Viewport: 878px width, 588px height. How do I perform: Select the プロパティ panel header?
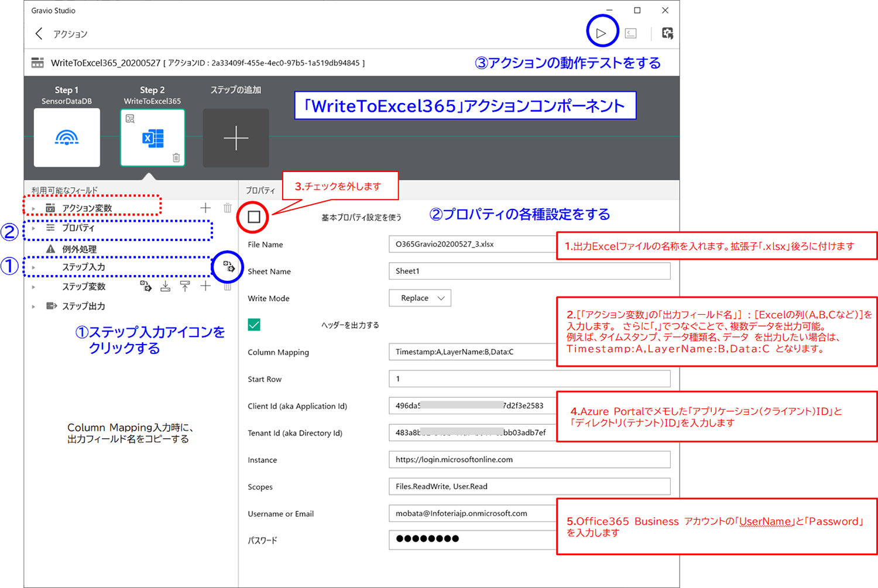260,190
